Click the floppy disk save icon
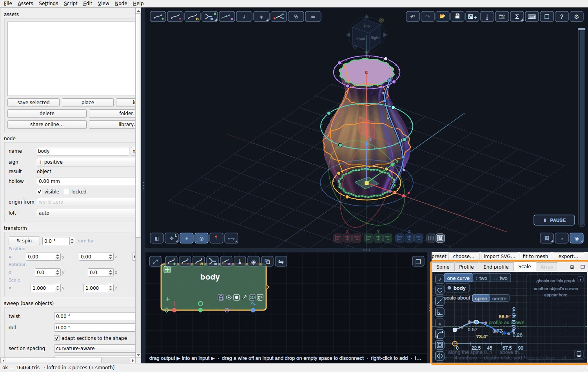This screenshot has width=588, height=372. click(457, 16)
